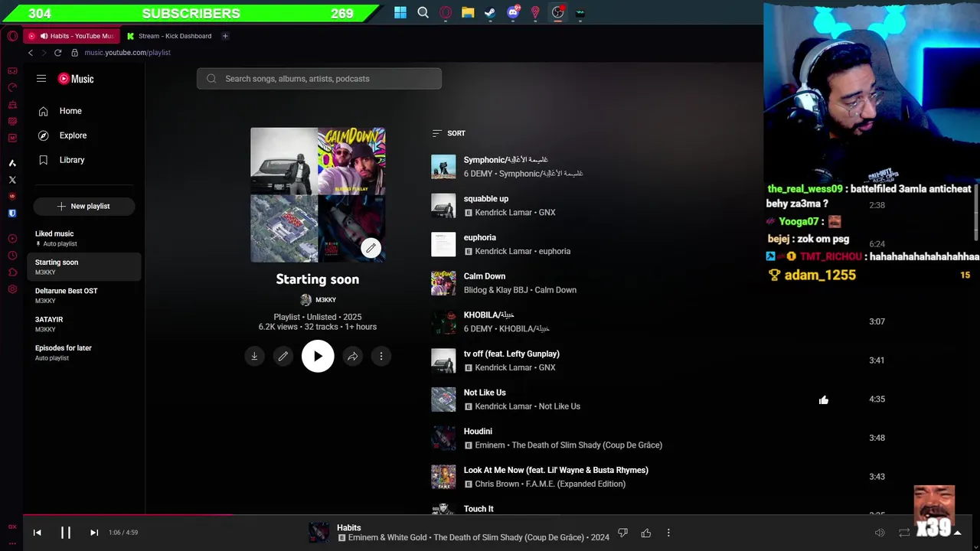Open the Windows Start menu
Image resolution: width=980 pixels, height=551 pixels.
(x=400, y=12)
